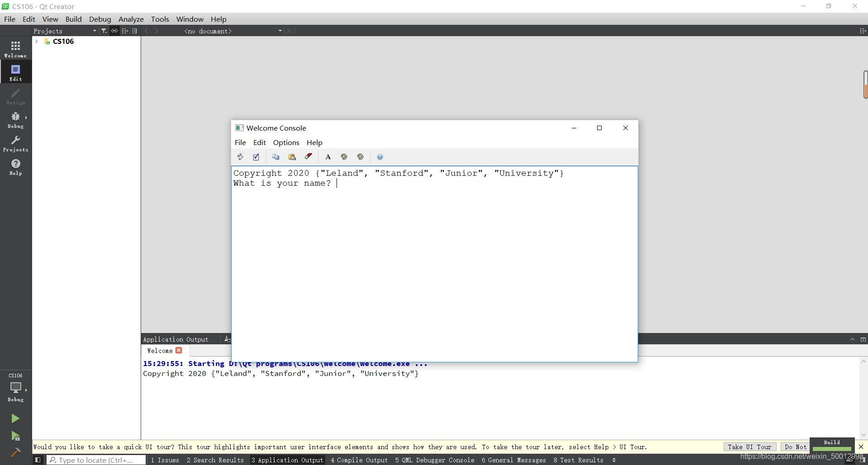The width and height of the screenshot is (868, 465).
Task: Build project with hammer icon
Action: pyautogui.click(x=15, y=452)
